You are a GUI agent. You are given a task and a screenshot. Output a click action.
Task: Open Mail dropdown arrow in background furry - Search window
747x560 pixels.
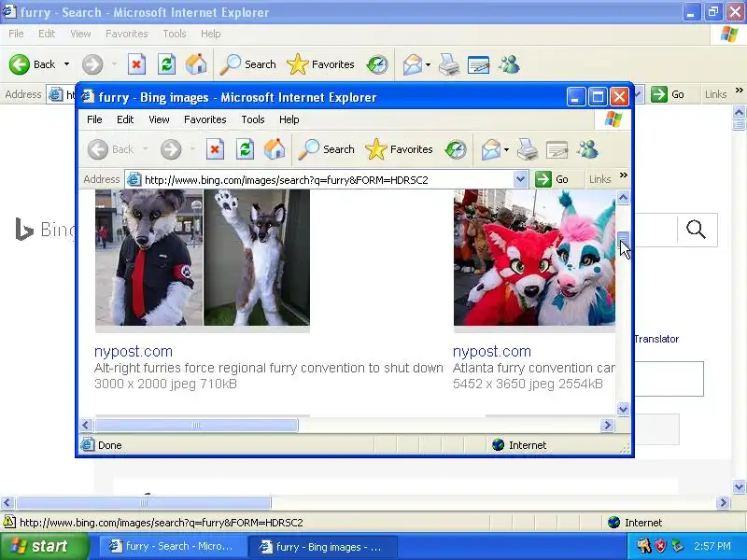(x=428, y=64)
